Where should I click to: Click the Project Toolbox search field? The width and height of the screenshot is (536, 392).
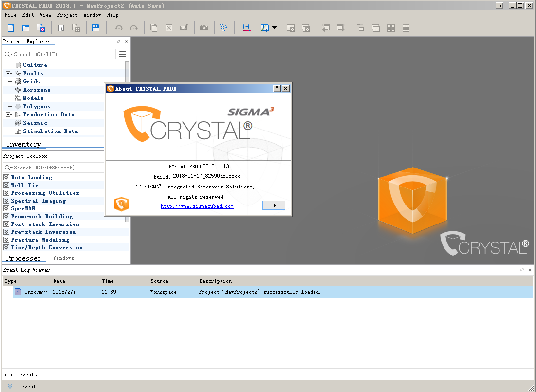click(x=54, y=168)
